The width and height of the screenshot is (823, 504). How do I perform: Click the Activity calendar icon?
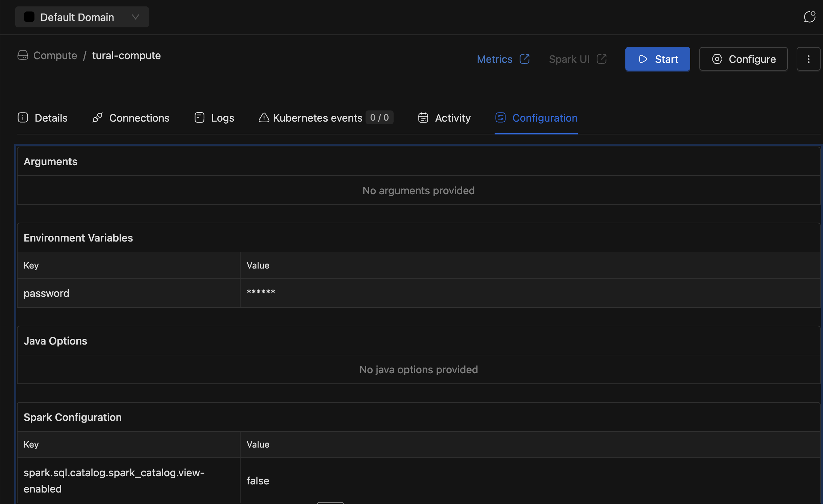tap(423, 118)
